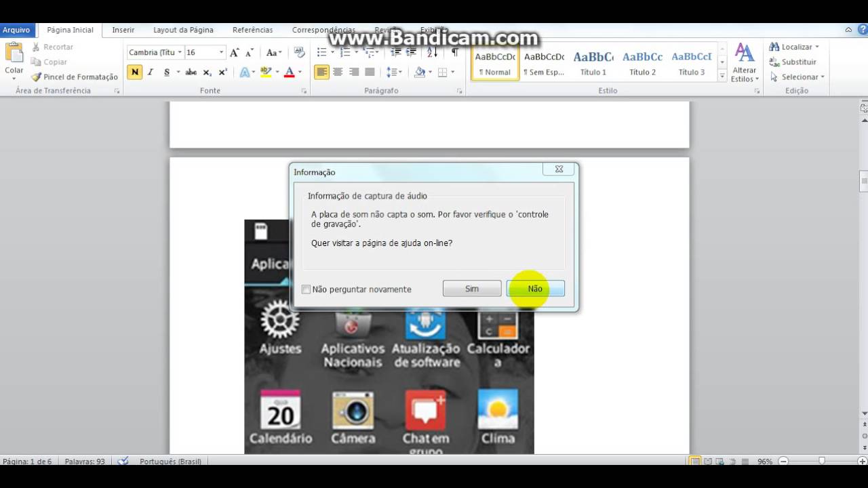The height and width of the screenshot is (488, 868).
Task: Click the grow font (larger A) icon
Action: pyautogui.click(x=234, y=52)
